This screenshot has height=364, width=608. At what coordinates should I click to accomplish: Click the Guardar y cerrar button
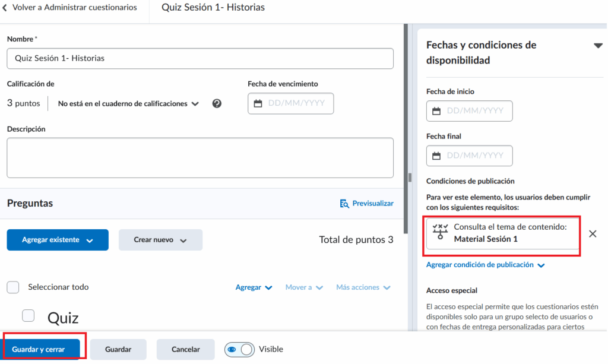click(x=42, y=349)
